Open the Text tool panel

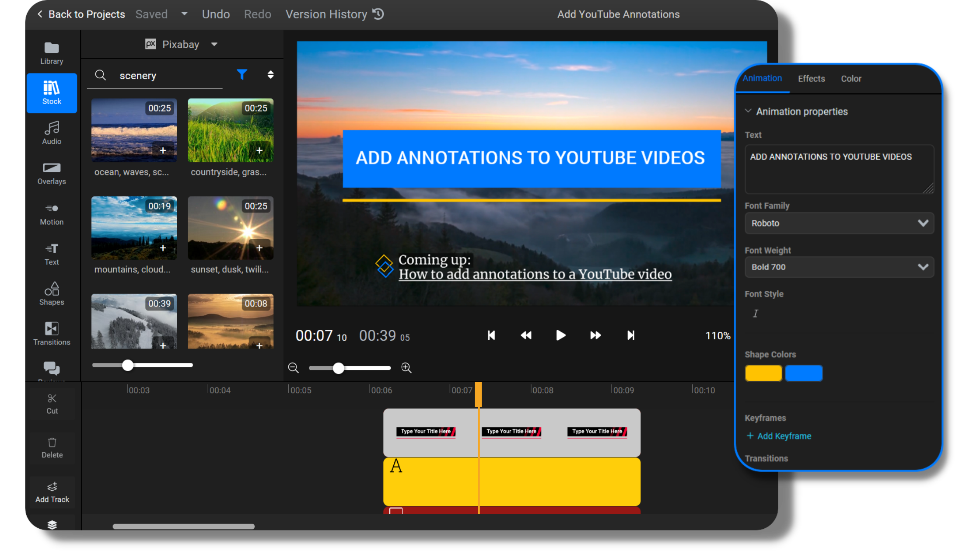coord(52,254)
